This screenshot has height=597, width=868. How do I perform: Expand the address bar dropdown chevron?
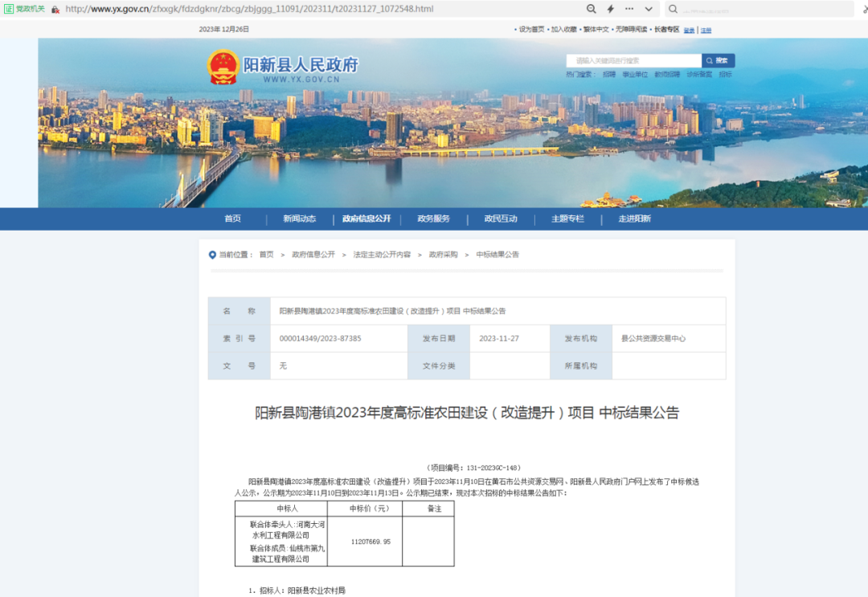[x=648, y=9]
